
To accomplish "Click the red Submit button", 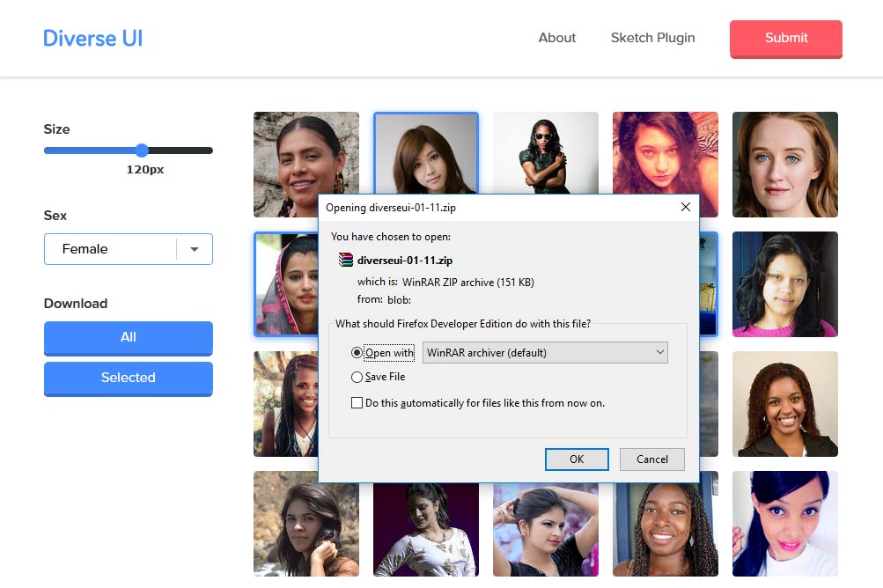I will coord(785,38).
